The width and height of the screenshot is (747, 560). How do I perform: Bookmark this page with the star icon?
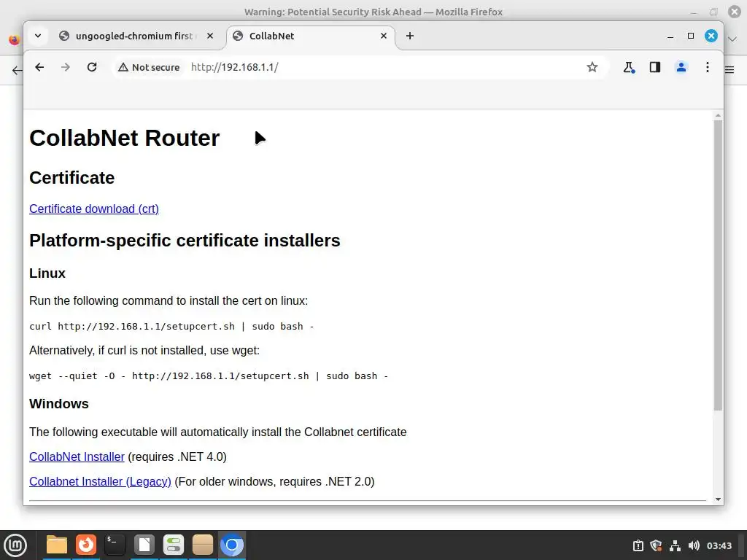(x=592, y=67)
